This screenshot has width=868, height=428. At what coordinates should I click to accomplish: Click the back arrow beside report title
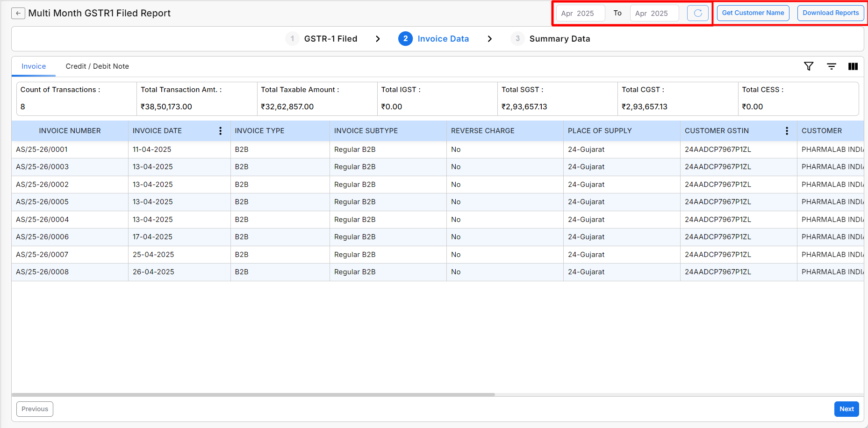[x=18, y=14]
